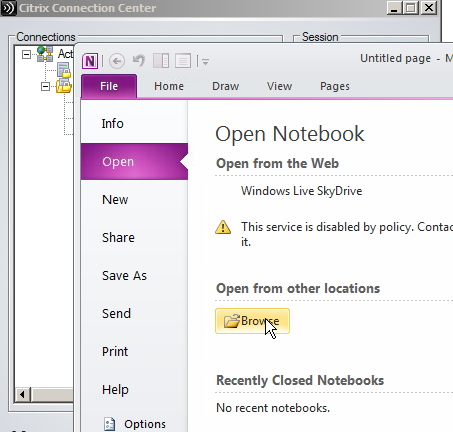Select the yellow folder icon in Connections

[64, 86]
